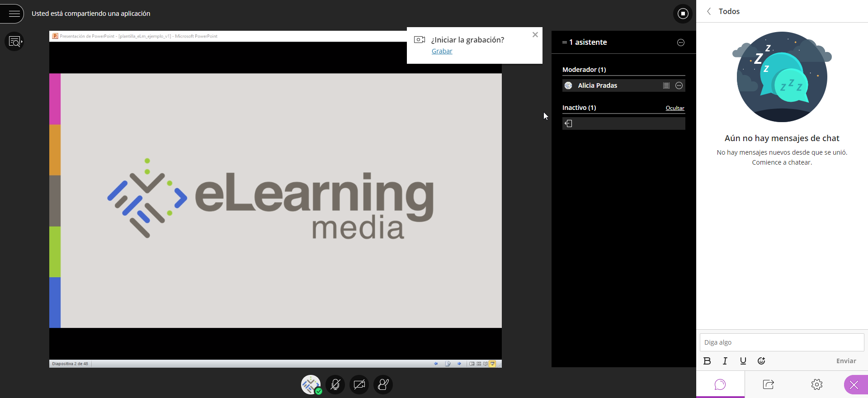This screenshot has width=868, height=398.
Task: Open the session menu hamburger icon
Action: click(14, 14)
